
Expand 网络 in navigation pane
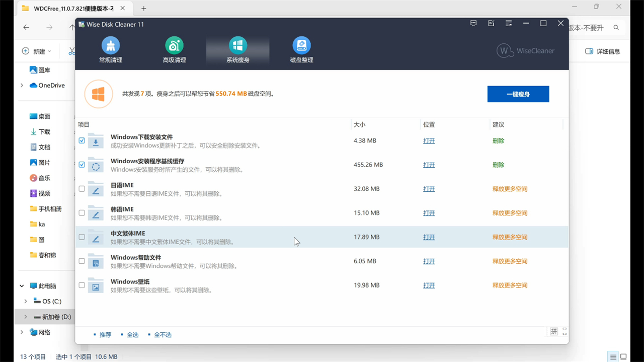(x=22, y=332)
